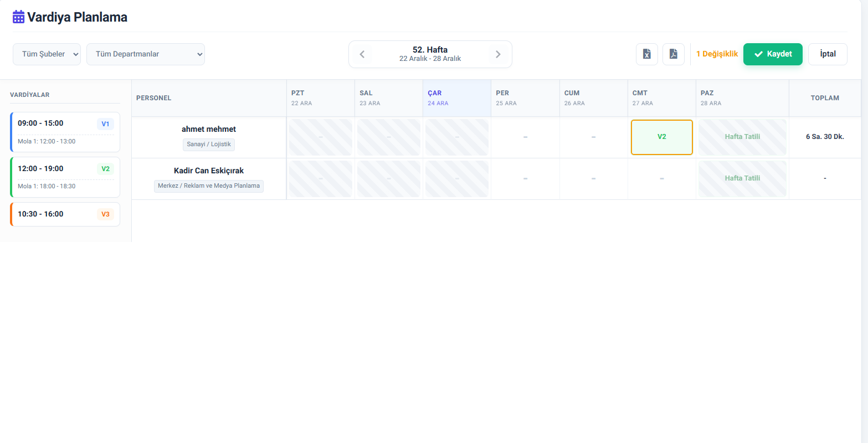Go to next week with right chevron

(498, 54)
